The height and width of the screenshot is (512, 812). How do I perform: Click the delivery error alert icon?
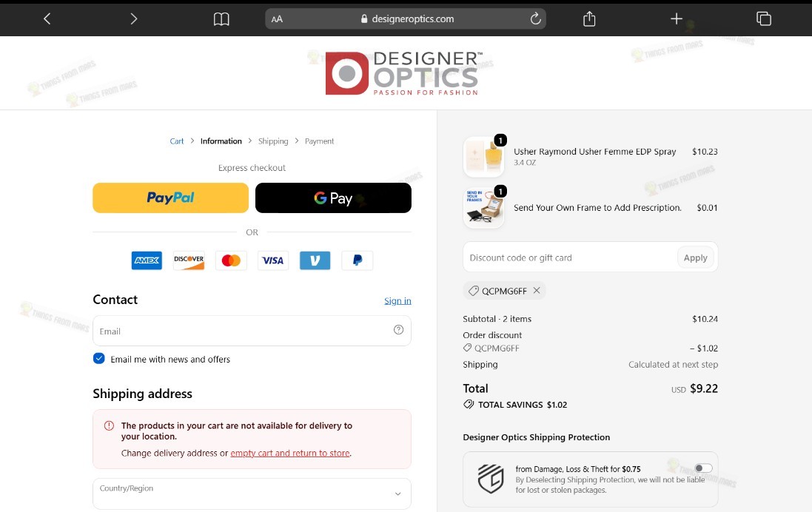point(109,425)
